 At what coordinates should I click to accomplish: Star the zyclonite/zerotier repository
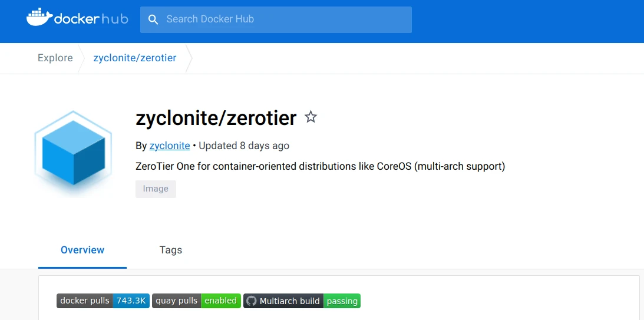[x=311, y=117]
